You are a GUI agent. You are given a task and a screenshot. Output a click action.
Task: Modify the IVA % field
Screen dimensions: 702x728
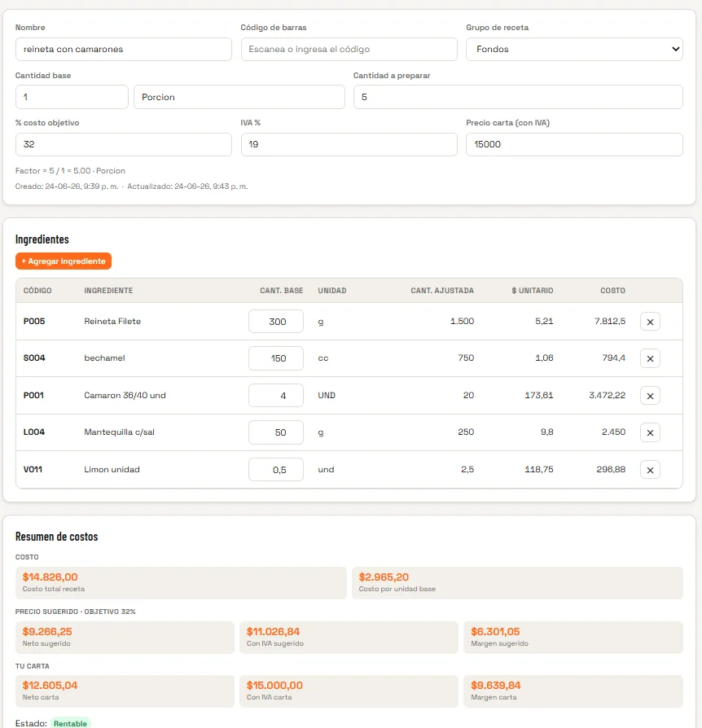pyautogui.click(x=349, y=144)
